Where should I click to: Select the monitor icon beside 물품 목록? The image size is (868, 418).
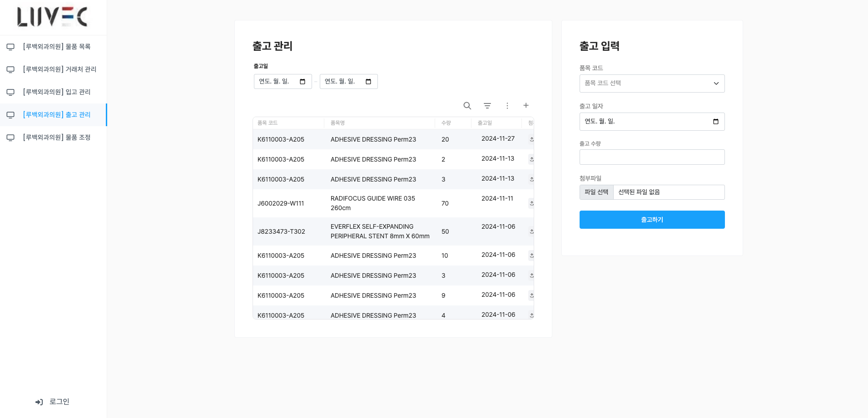click(10, 46)
